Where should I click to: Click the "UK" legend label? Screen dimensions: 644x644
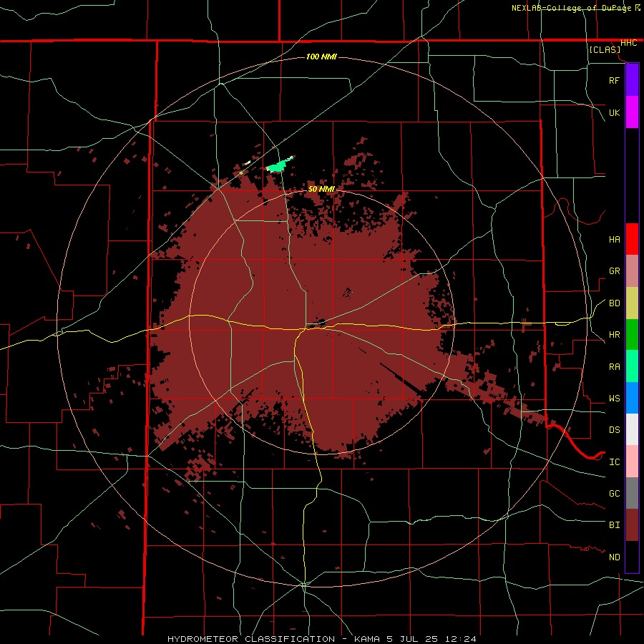[614, 112]
